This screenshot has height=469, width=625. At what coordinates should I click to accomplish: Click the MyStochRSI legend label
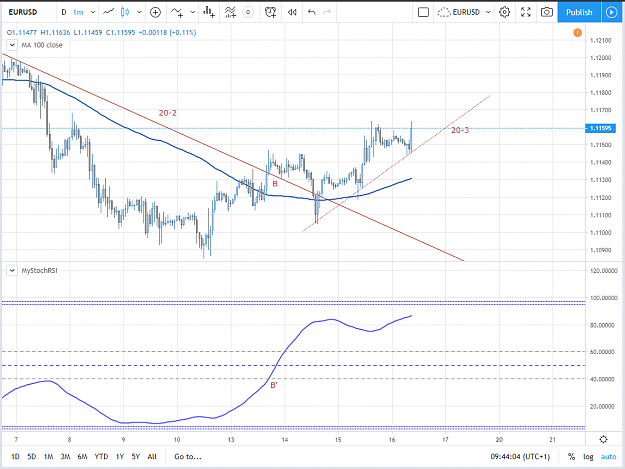pyautogui.click(x=39, y=271)
